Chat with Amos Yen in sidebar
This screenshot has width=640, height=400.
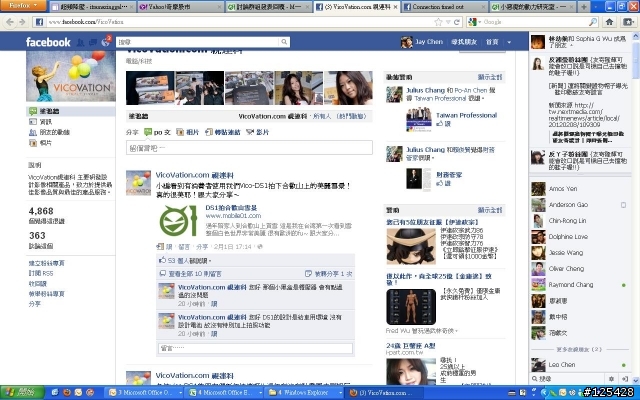(x=578, y=189)
